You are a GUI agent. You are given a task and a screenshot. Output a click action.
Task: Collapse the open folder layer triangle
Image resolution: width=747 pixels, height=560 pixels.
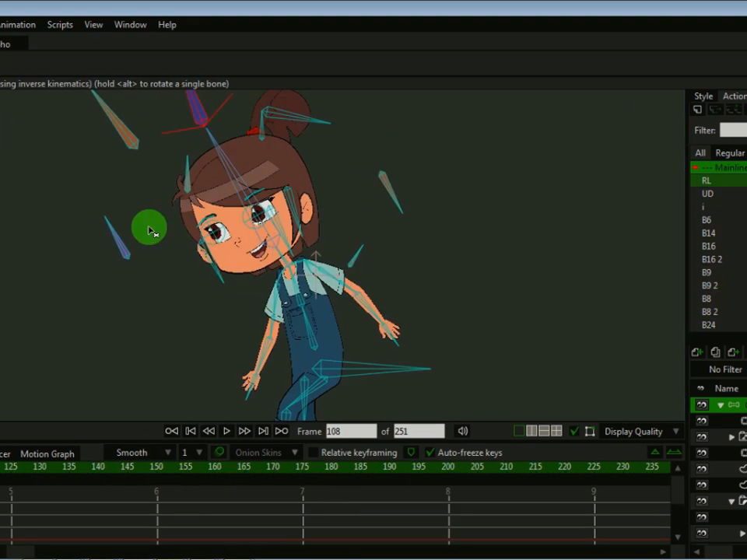[731, 501]
